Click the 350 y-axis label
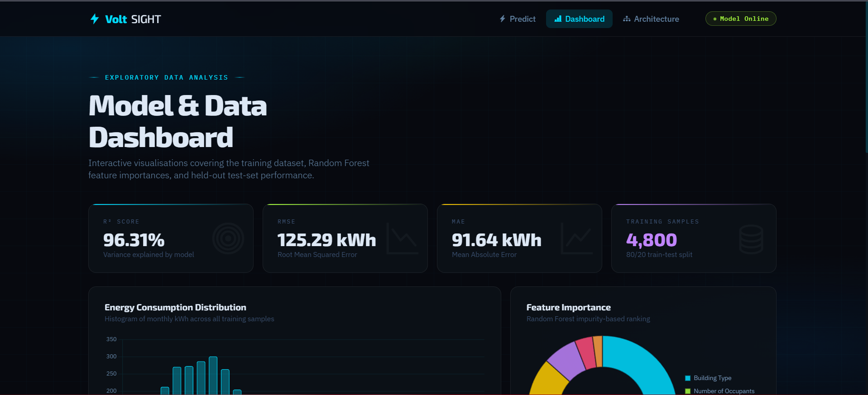Viewport: 868px width, 395px height. (x=111, y=339)
